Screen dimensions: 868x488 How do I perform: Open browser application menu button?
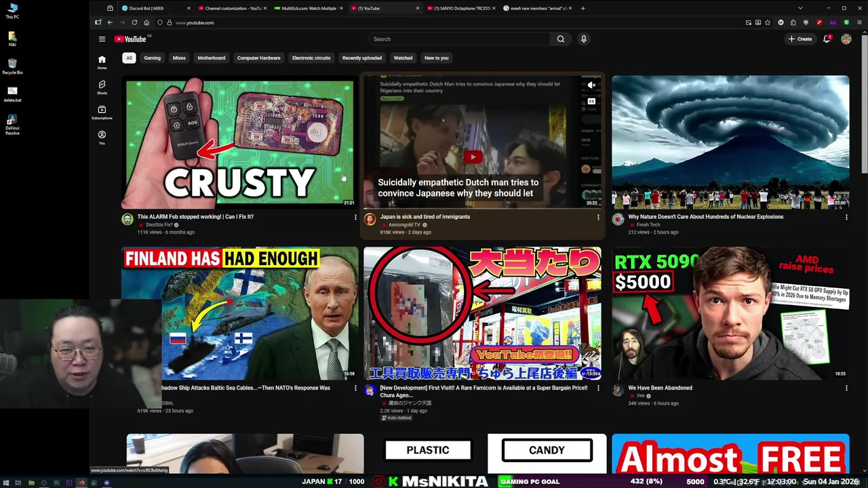(858, 22)
